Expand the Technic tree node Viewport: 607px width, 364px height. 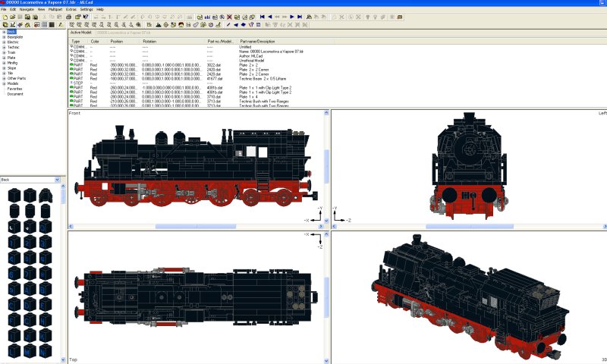[x=5, y=47]
